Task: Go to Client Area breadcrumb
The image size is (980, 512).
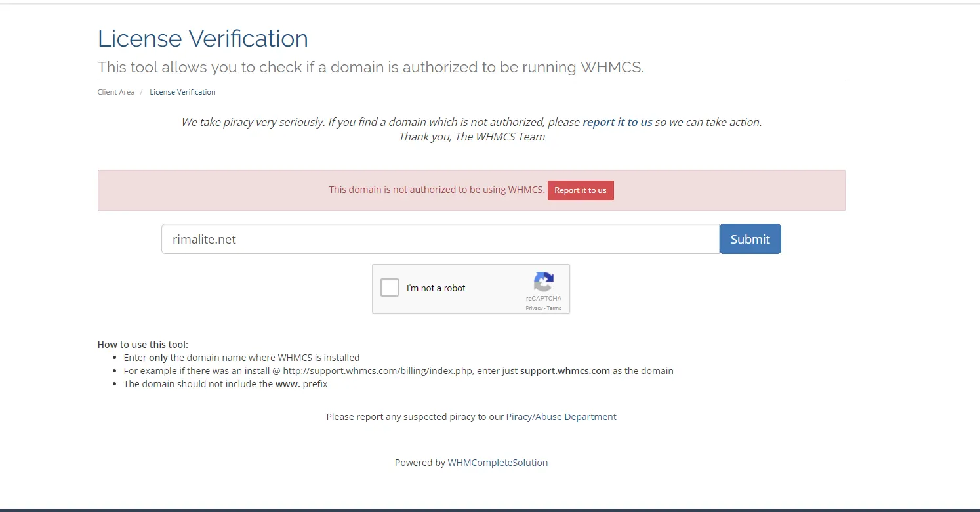Action: coord(116,92)
